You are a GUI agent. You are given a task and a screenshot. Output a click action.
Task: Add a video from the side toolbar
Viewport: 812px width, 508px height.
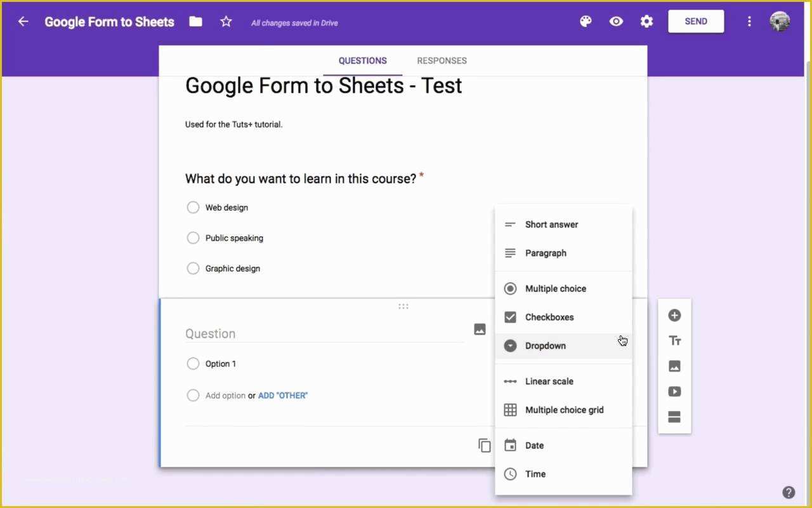[674, 392]
